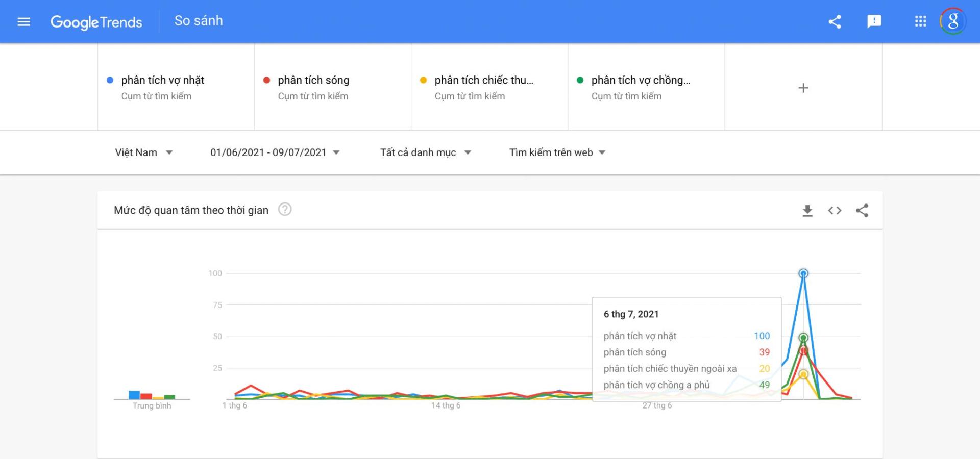The width and height of the screenshot is (980, 459).
Task: Click the embed code icon
Action: [x=835, y=211]
